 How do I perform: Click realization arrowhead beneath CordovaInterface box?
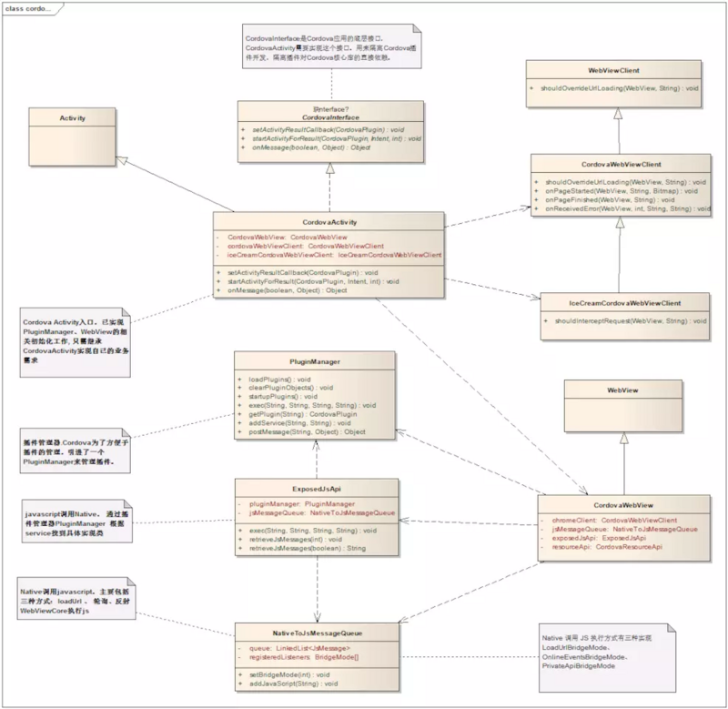[x=330, y=168]
